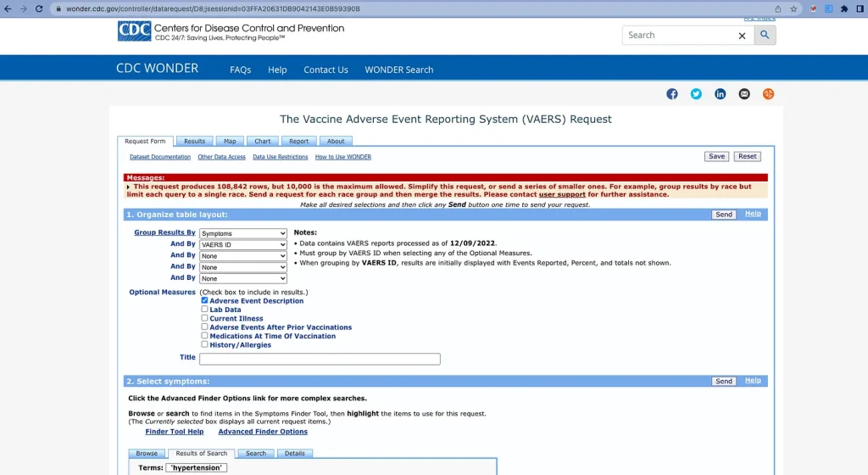Click the email envelope share icon
The image size is (868, 475).
[744, 94]
